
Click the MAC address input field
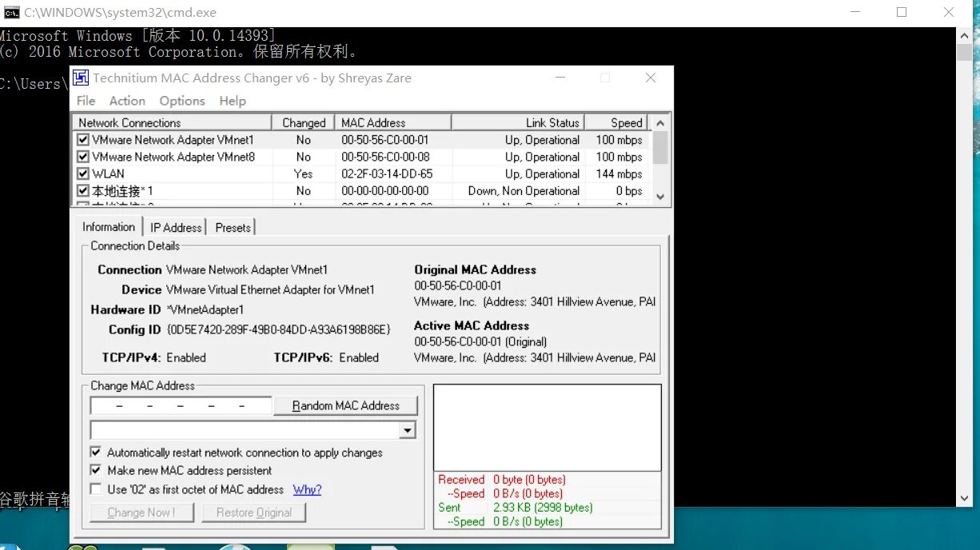click(x=181, y=406)
